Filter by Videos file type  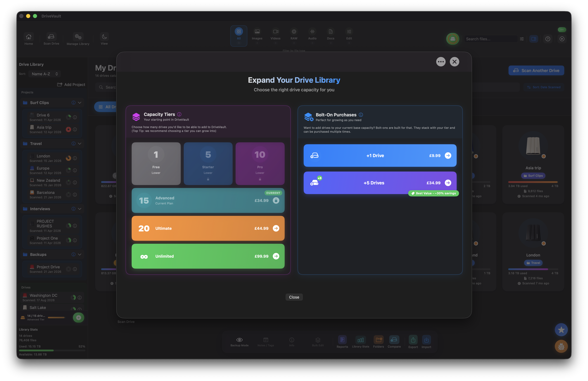275,36
